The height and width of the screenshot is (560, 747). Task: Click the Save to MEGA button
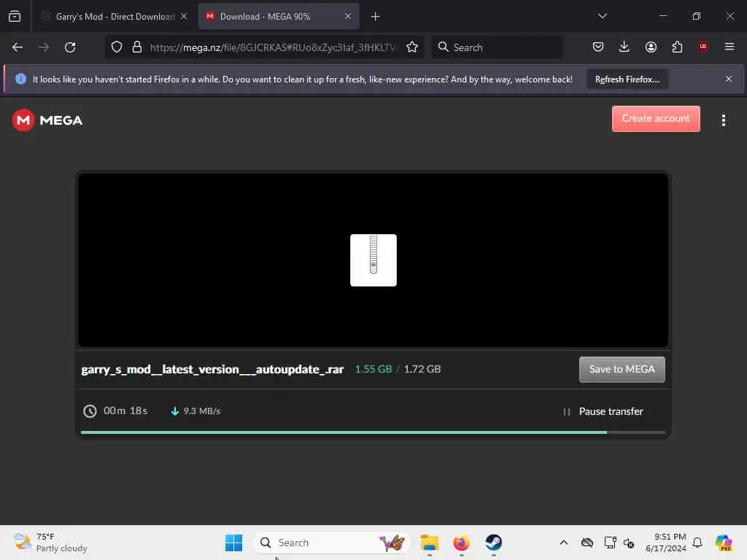click(622, 370)
